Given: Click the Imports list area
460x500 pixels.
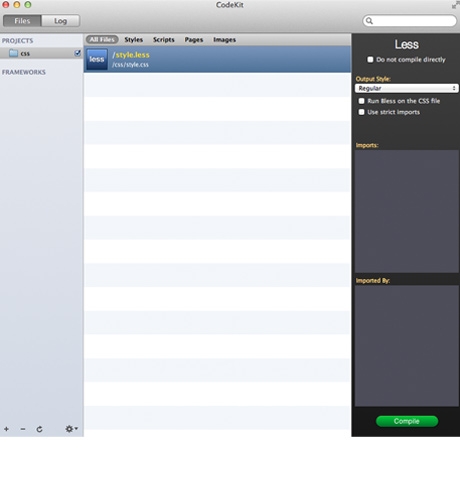Looking at the screenshot, I should click(407, 211).
